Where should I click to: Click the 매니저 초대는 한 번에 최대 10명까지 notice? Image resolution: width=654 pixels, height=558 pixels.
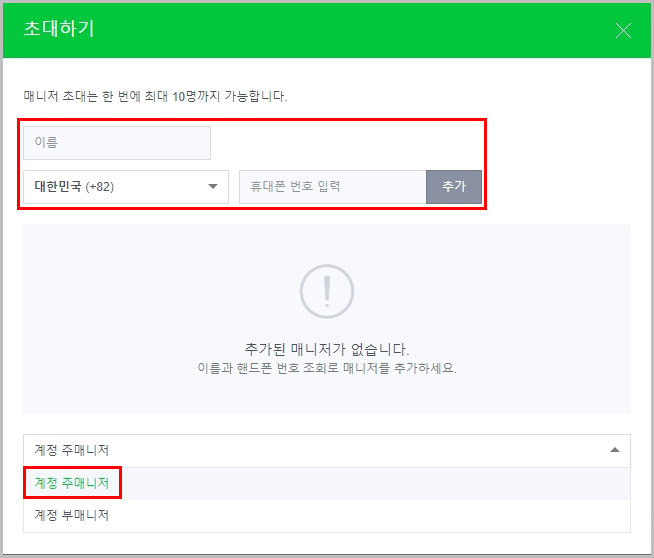(x=155, y=96)
